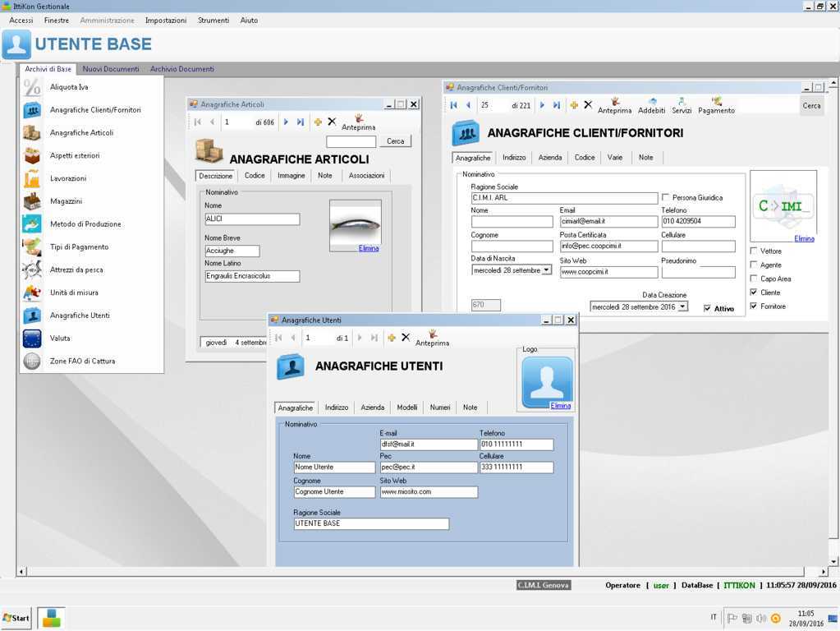Open Aliquota Iva percent icon

coord(32,87)
